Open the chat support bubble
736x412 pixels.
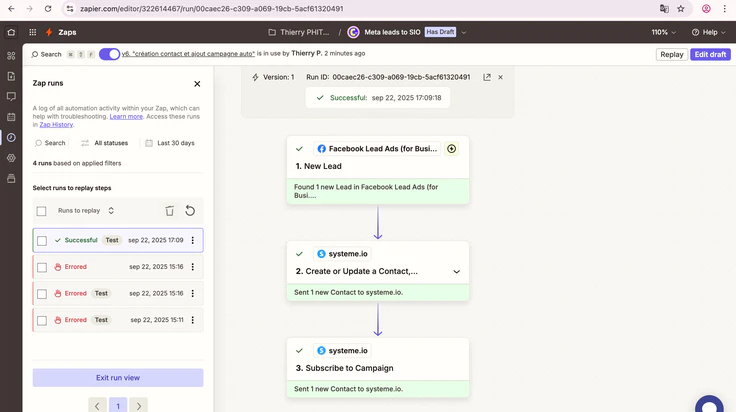point(709,404)
